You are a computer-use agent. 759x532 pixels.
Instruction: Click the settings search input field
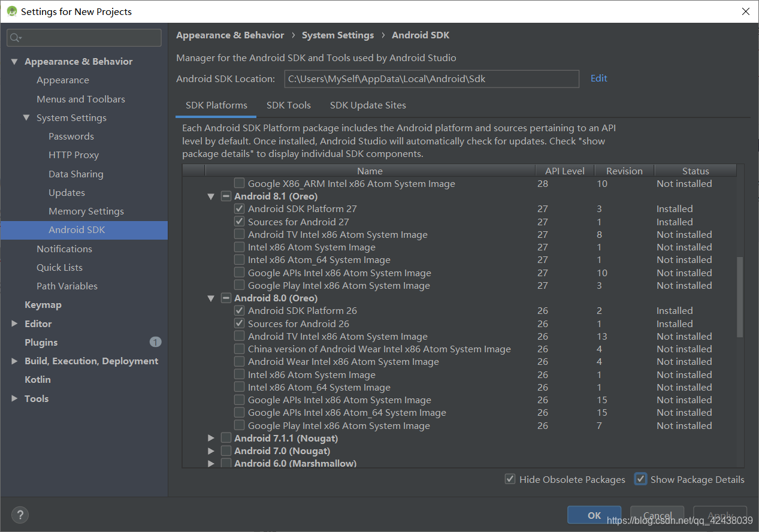click(x=84, y=38)
